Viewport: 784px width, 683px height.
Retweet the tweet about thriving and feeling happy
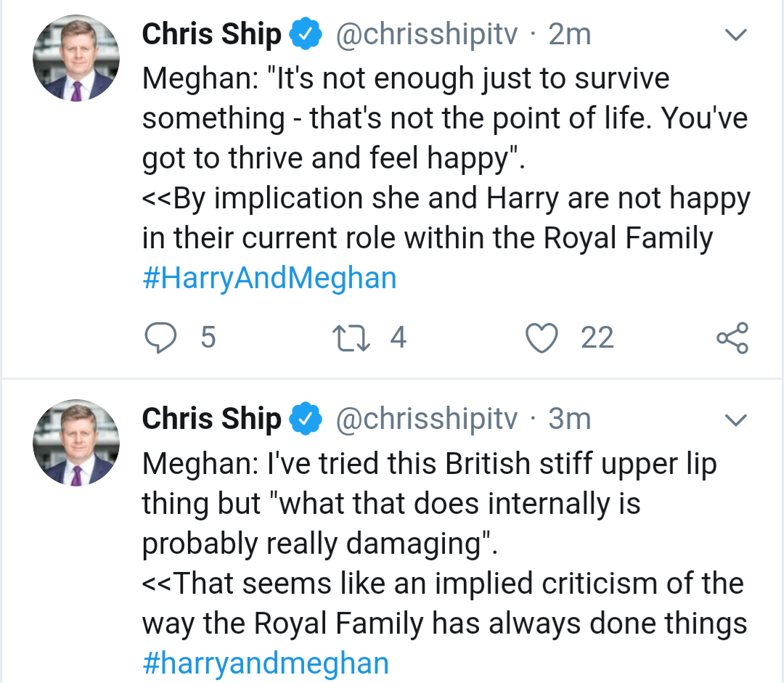point(350,338)
